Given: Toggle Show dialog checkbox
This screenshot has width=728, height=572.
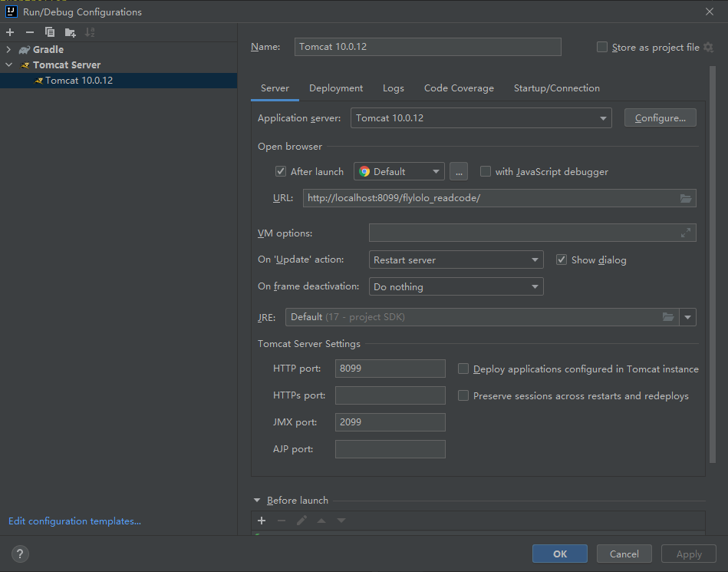Looking at the screenshot, I should 562,260.
